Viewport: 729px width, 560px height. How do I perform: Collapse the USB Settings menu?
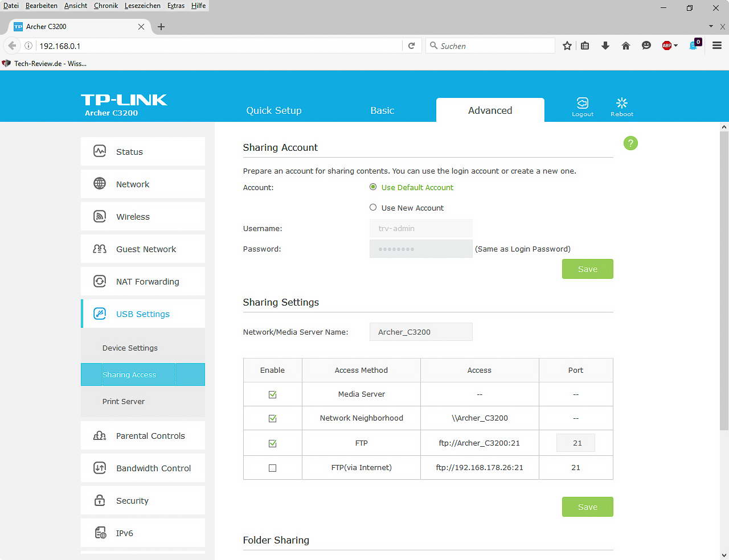[x=142, y=314]
